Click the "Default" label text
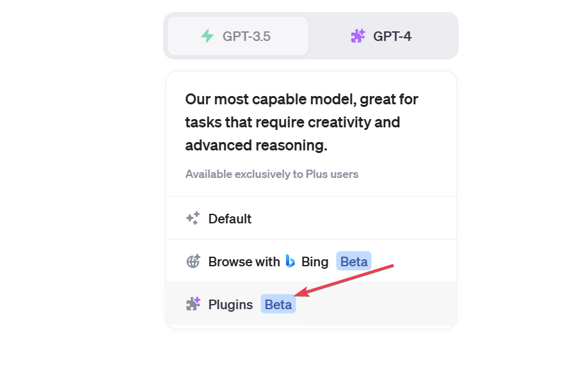 coord(230,219)
